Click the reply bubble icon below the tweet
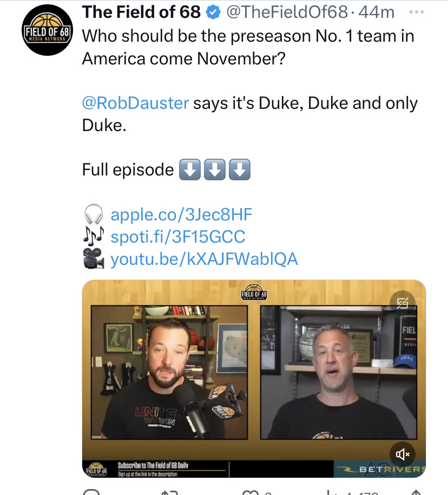 pos(91,492)
